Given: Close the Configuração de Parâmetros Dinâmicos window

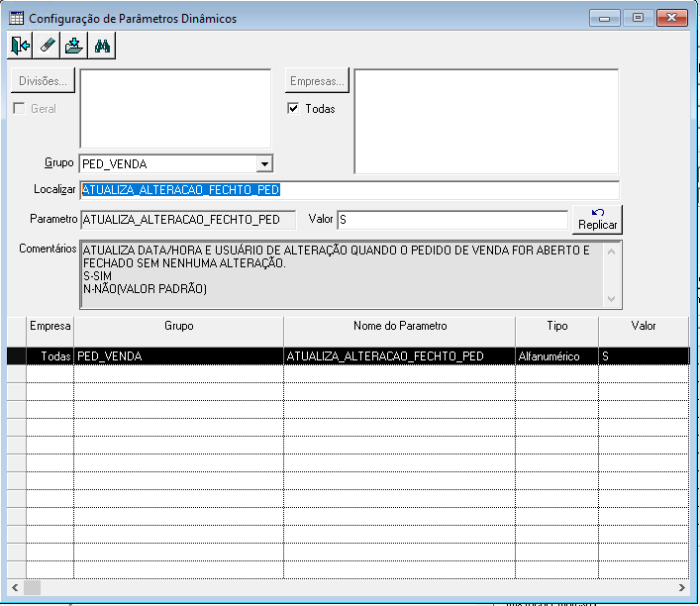Looking at the screenshot, I should pos(672,18).
